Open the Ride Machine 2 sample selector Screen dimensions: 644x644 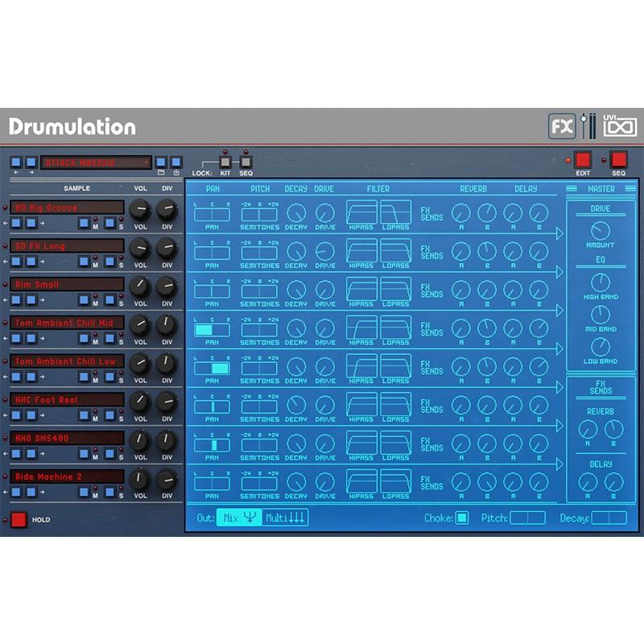click(68, 477)
